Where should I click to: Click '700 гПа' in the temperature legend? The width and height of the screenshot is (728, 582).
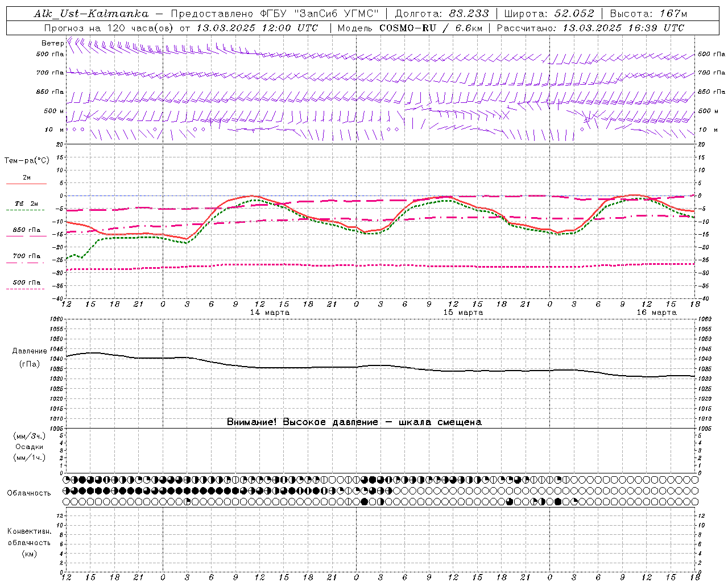coord(27,256)
